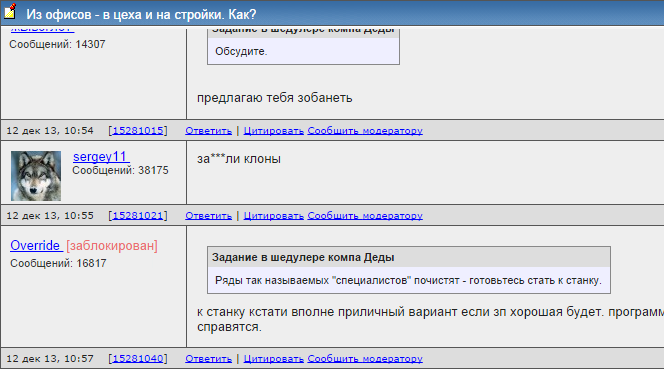Open post number 15281021 link
This screenshot has height=369, width=664.
(x=138, y=216)
